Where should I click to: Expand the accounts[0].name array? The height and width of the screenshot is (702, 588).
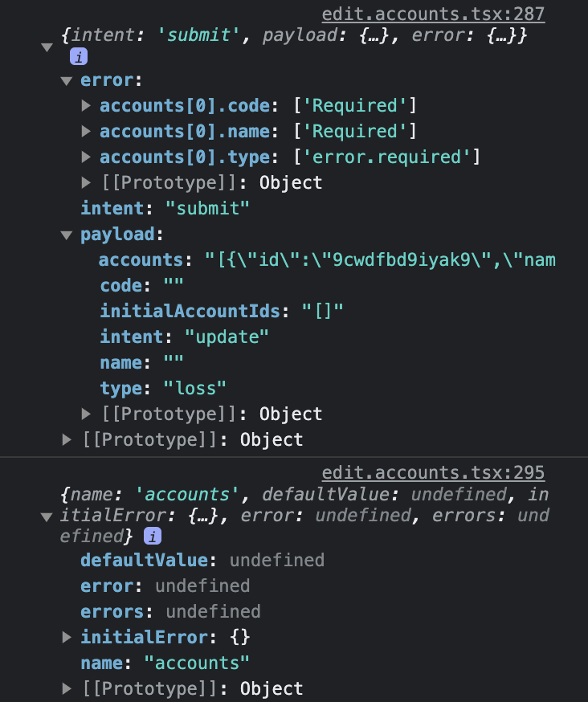pyautogui.click(x=87, y=131)
